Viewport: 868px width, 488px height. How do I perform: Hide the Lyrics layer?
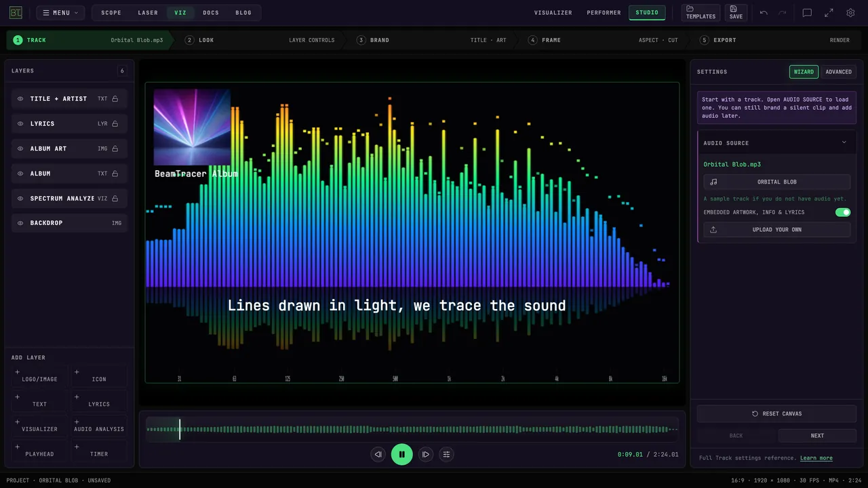coord(20,124)
